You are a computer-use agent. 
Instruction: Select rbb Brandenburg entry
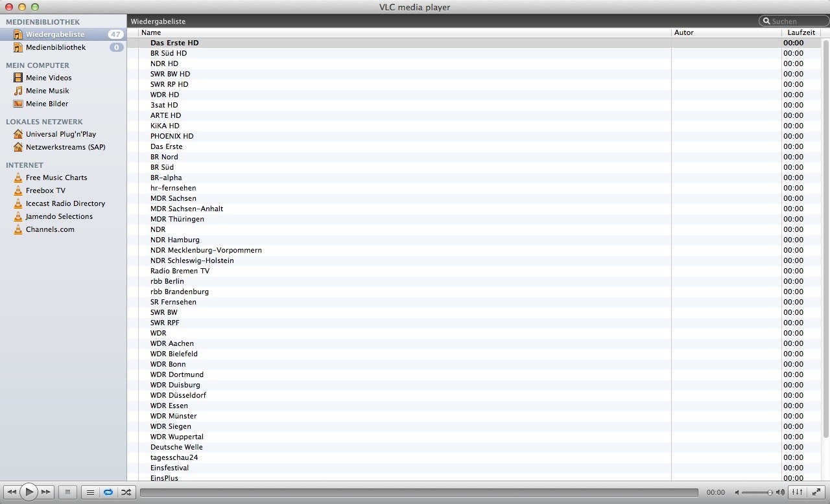tap(474, 292)
